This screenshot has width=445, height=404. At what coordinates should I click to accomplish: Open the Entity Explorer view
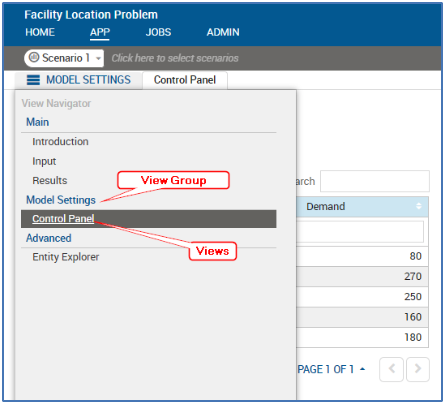pyautogui.click(x=66, y=257)
